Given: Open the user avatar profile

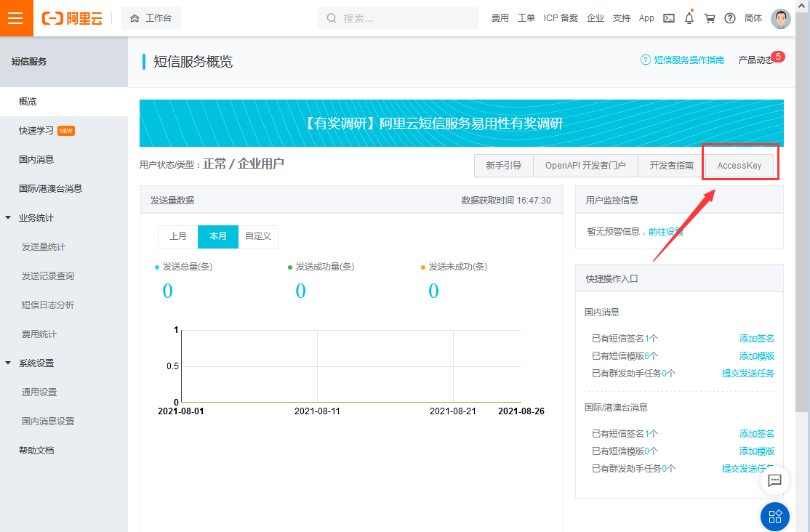Looking at the screenshot, I should [780, 19].
